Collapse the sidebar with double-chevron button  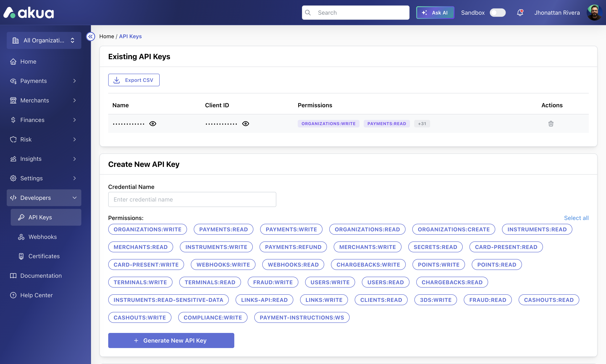click(x=91, y=37)
